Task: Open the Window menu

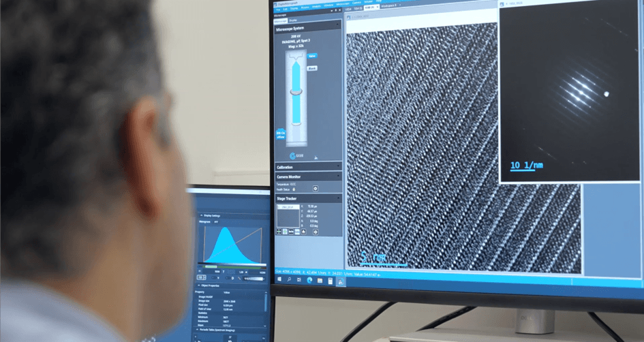Action: tap(328, 5)
